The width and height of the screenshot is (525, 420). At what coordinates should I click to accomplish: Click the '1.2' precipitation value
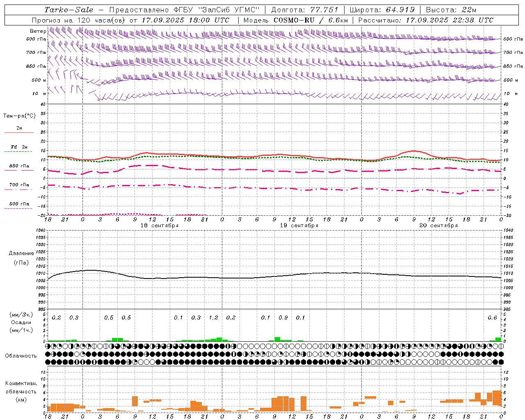(213, 318)
